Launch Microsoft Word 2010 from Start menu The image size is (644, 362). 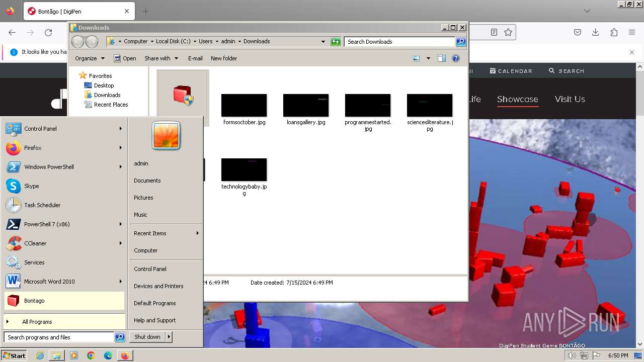point(64,282)
